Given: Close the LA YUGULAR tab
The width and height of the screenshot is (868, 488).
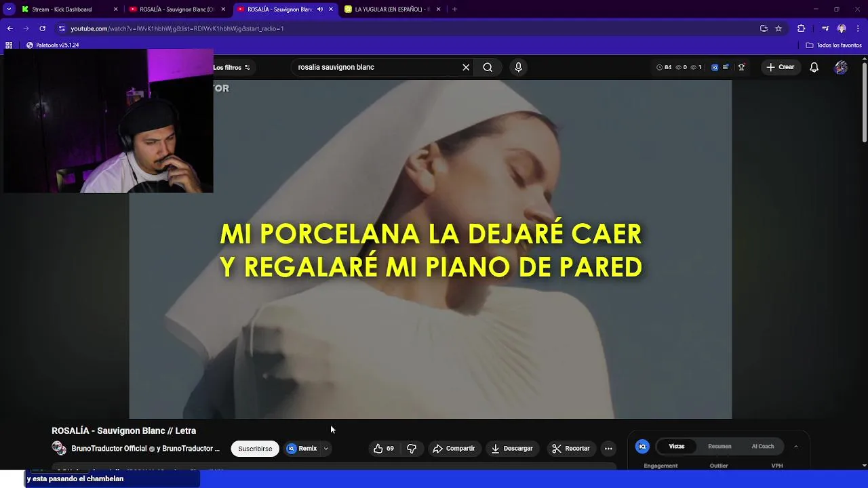Looking at the screenshot, I should click(438, 9).
